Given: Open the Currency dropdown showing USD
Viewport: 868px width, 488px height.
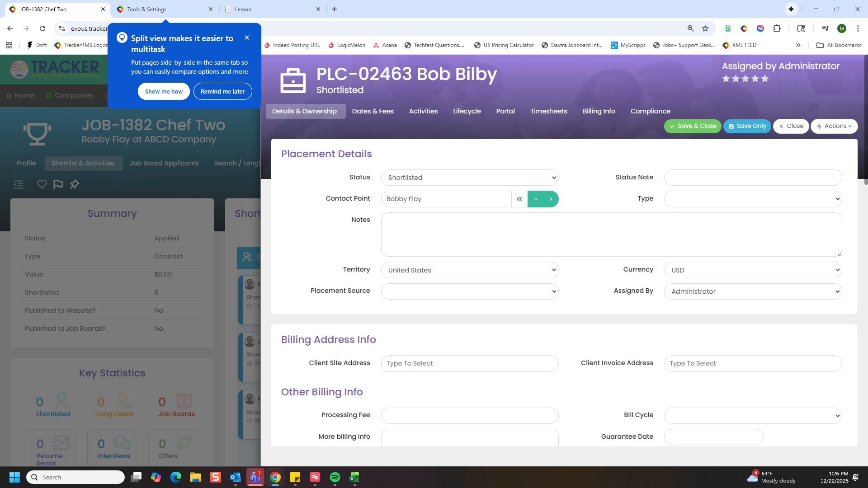Looking at the screenshot, I should pyautogui.click(x=752, y=270).
